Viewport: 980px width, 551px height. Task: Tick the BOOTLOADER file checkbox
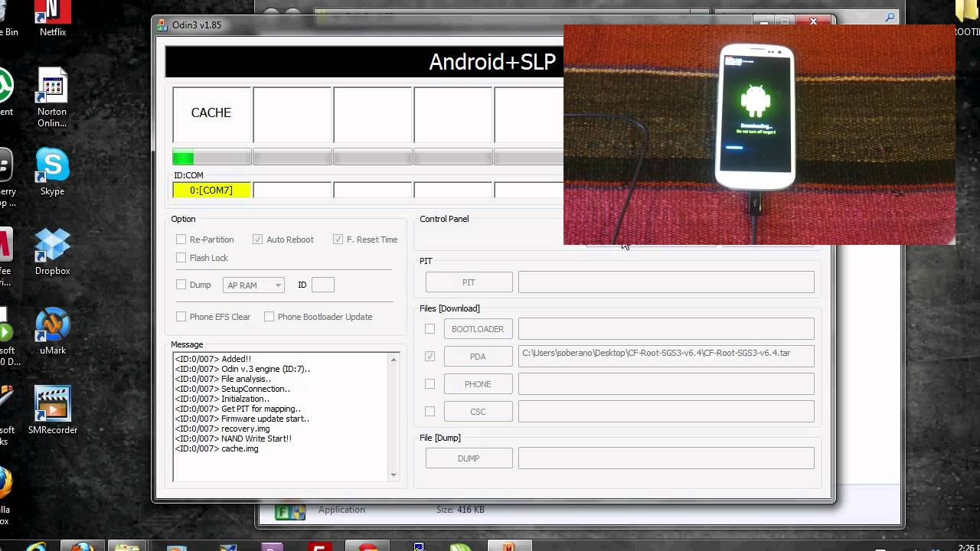coord(430,329)
